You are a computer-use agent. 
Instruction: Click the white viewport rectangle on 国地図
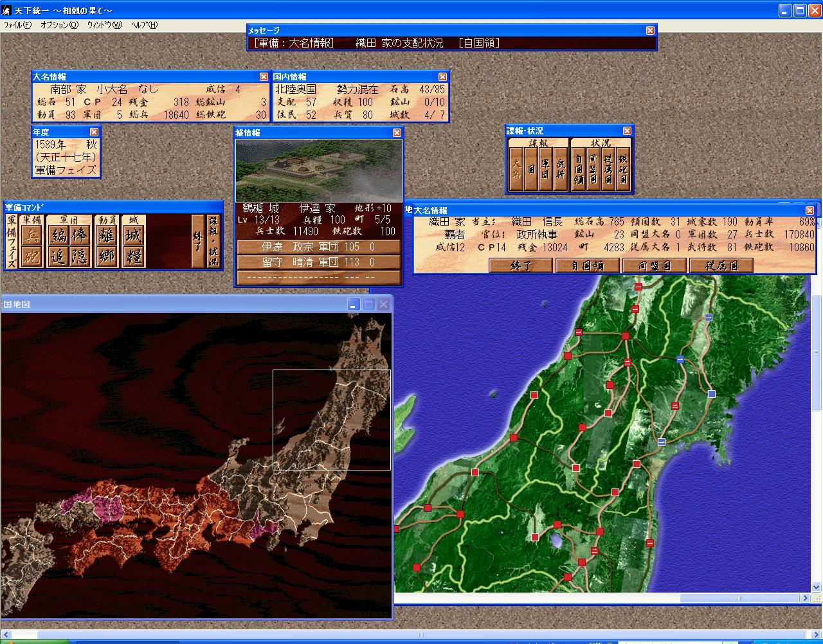click(x=332, y=420)
